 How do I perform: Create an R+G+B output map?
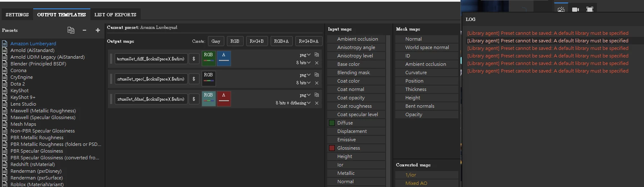pyautogui.click(x=257, y=41)
